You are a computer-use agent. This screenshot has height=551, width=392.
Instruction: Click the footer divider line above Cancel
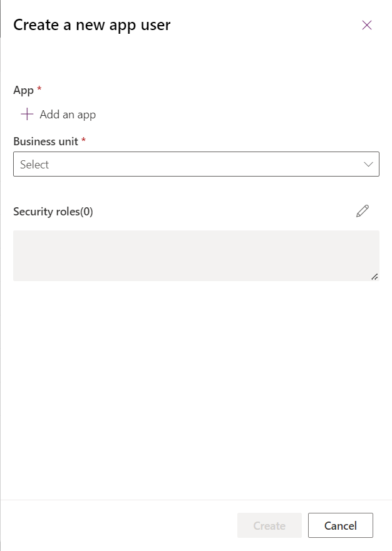click(x=195, y=500)
